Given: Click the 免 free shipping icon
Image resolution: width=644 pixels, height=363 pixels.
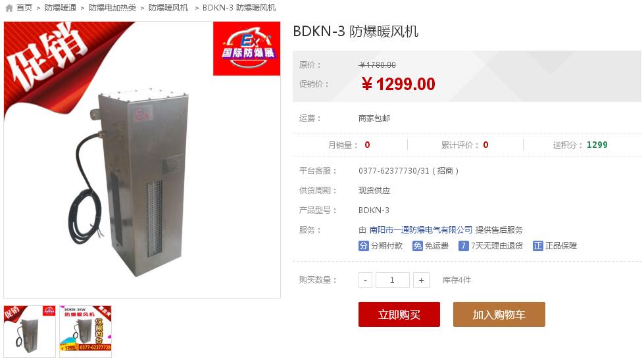Looking at the screenshot, I should 417,245.
